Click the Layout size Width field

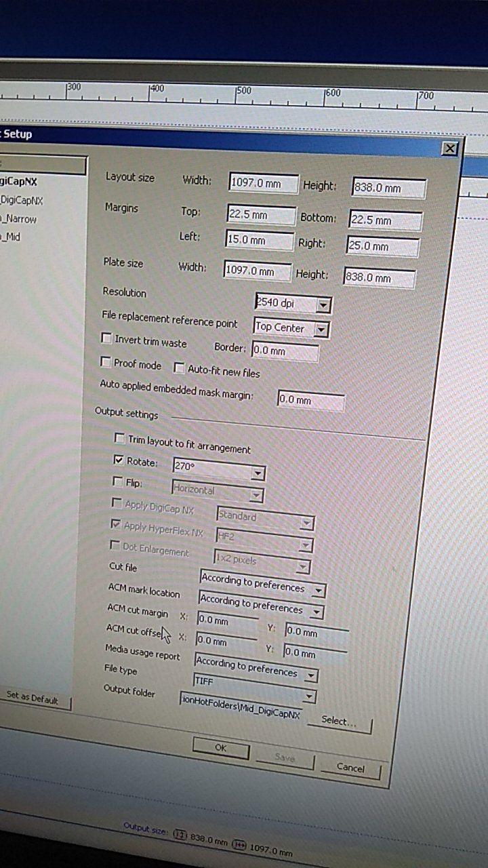(264, 183)
